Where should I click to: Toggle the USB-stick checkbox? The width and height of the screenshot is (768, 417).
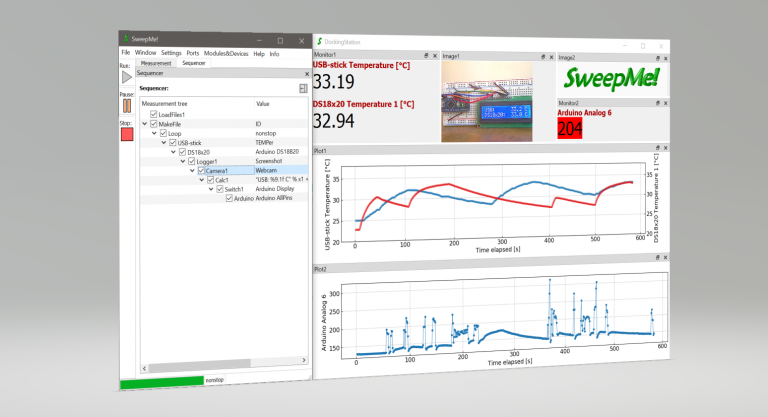(172, 142)
